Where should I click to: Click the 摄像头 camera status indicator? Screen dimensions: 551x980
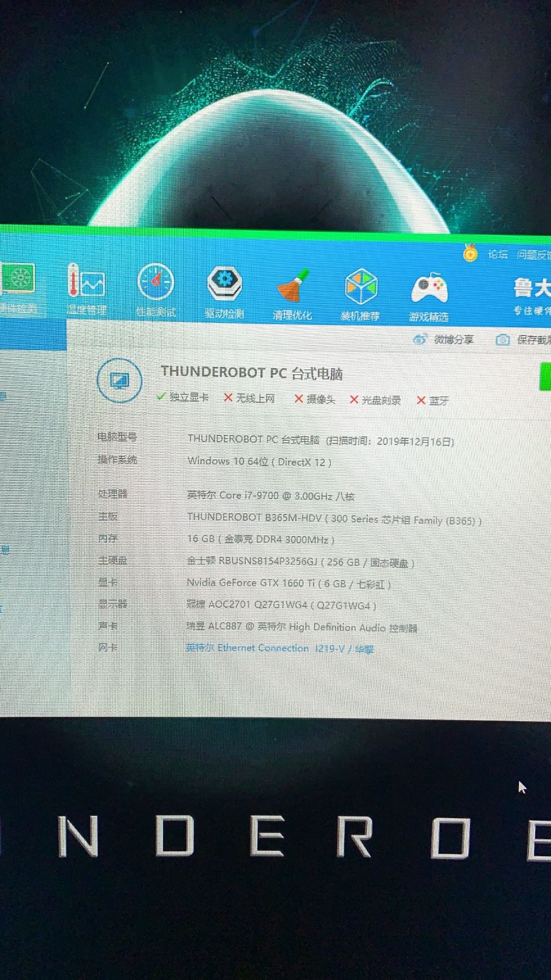[314, 399]
